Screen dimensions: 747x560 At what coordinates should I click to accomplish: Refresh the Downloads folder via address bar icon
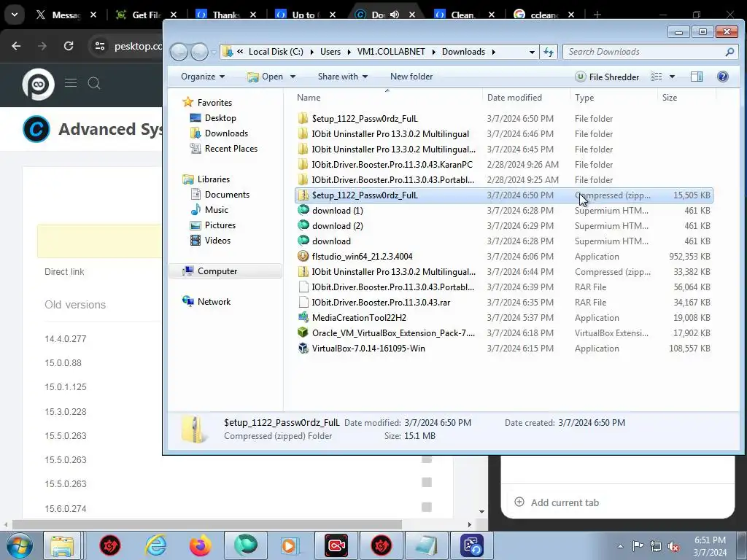tap(549, 52)
